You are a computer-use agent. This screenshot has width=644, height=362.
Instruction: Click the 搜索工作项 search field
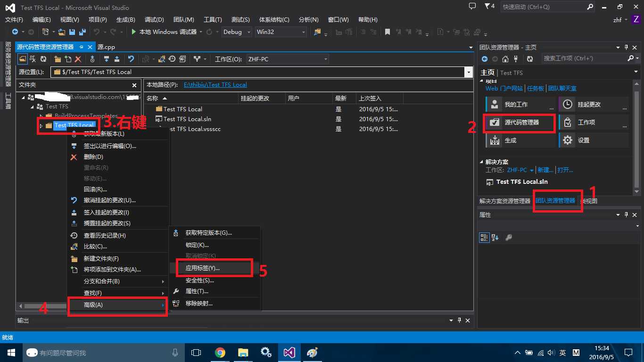(585, 58)
